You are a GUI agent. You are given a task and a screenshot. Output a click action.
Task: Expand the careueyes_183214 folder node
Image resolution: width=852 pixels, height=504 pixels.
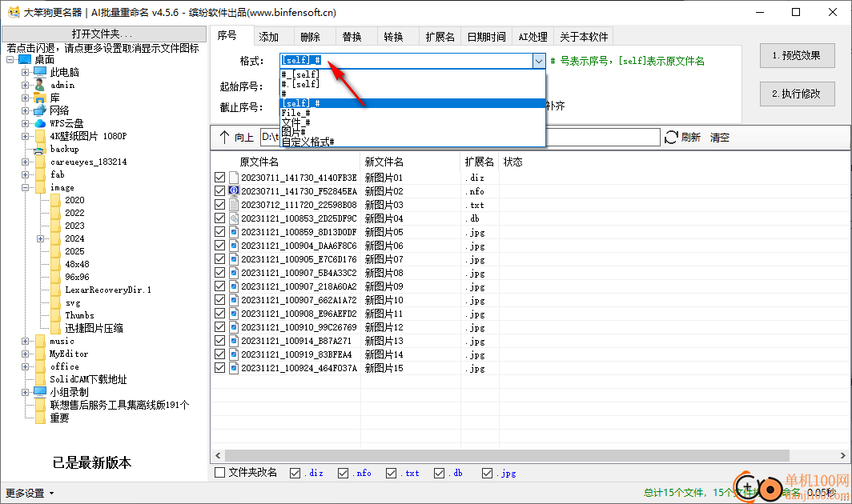click(25, 162)
